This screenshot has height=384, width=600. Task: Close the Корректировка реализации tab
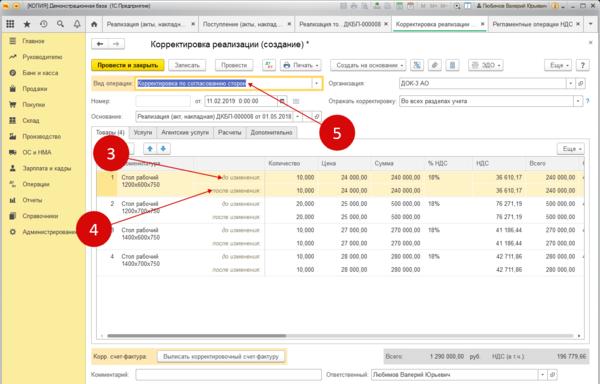(x=483, y=24)
